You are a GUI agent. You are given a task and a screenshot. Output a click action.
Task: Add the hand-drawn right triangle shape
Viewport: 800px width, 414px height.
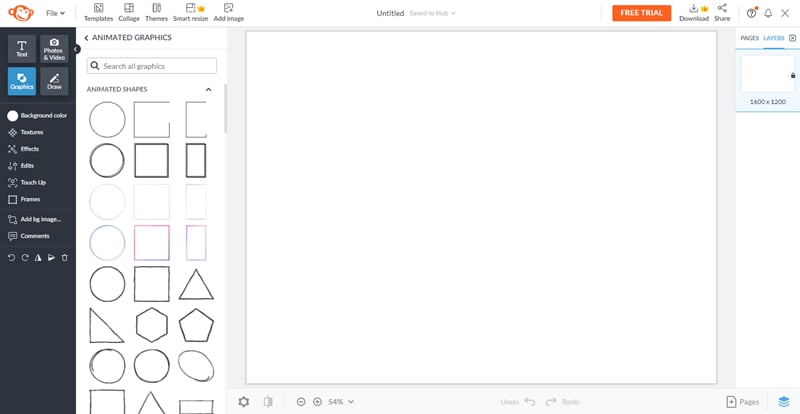pos(107,325)
